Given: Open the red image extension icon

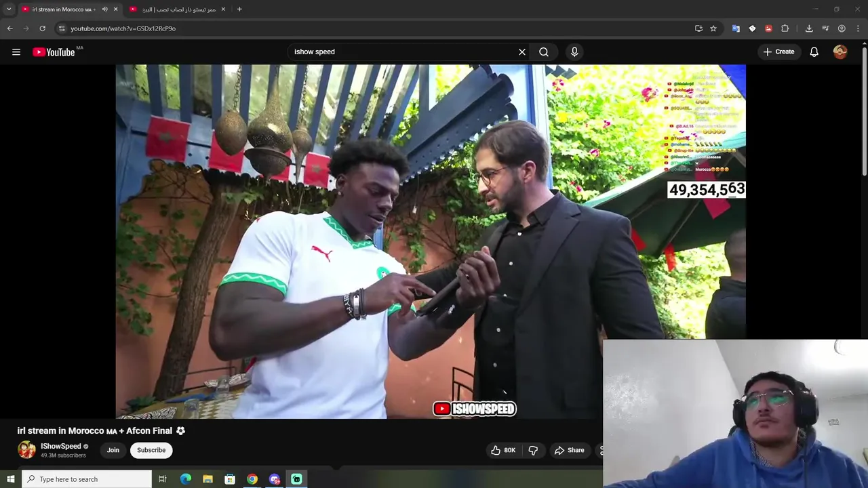Looking at the screenshot, I should pyautogui.click(x=768, y=28).
